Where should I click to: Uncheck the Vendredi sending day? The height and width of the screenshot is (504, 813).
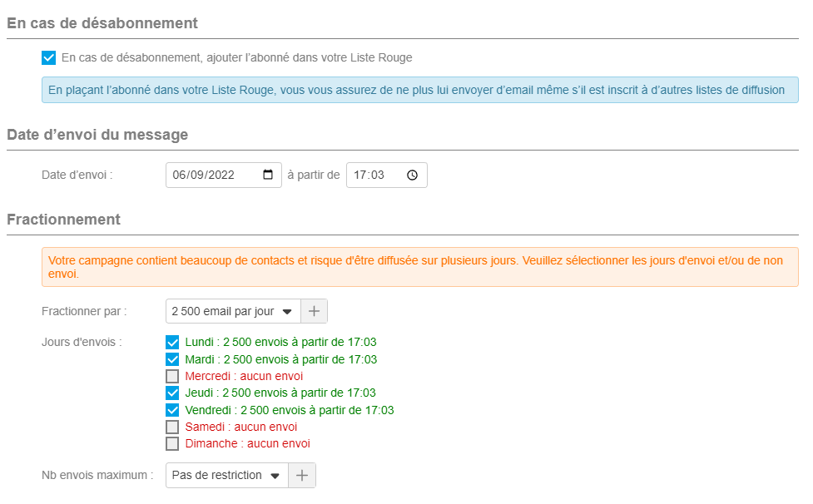(x=172, y=410)
